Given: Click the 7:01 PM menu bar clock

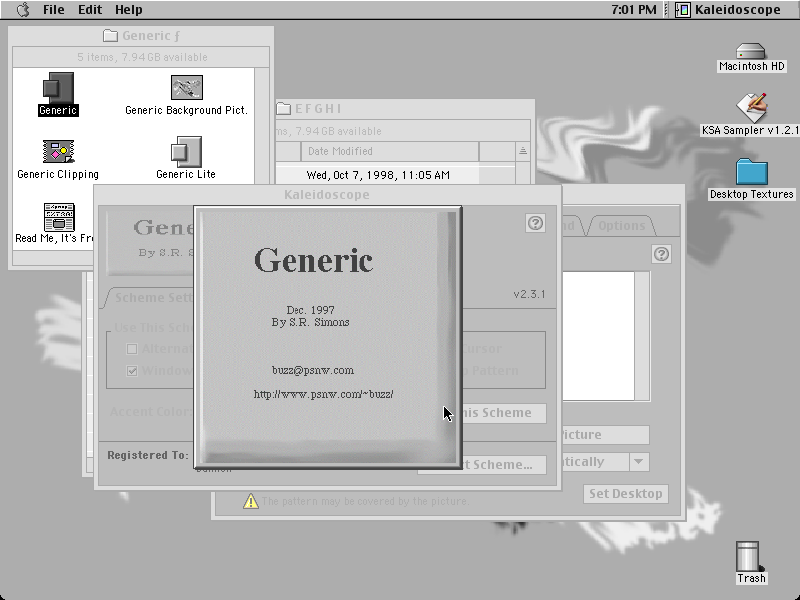Looking at the screenshot, I should point(634,10).
